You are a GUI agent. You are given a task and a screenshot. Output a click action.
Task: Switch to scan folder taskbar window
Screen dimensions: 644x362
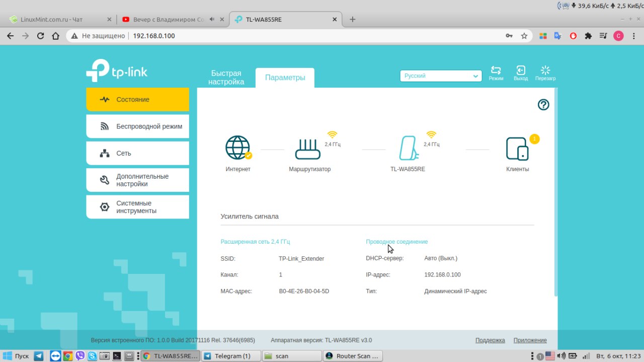[x=292, y=356]
